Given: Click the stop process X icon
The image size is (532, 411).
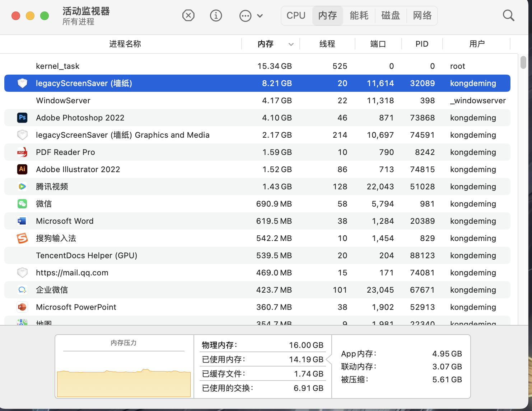Looking at the screenshot, I should coord(188,15).
